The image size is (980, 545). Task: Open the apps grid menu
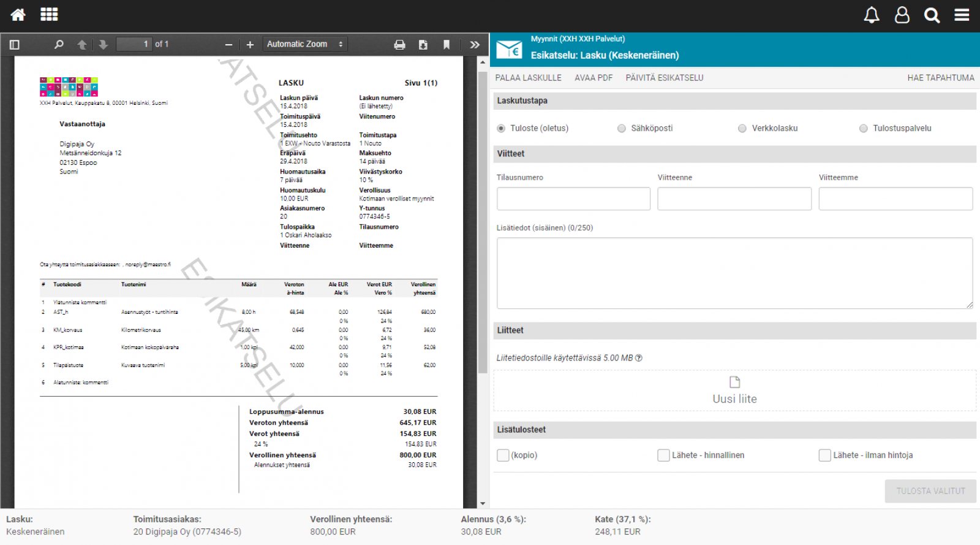[x=49, y=14]
